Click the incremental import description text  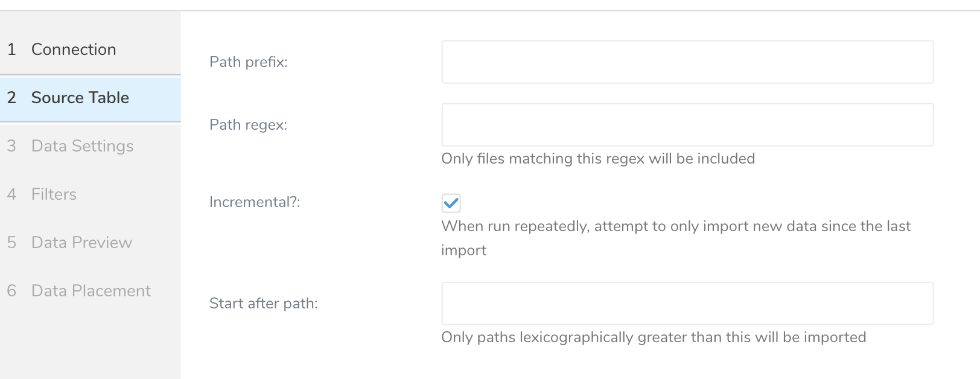coord(676,226)
